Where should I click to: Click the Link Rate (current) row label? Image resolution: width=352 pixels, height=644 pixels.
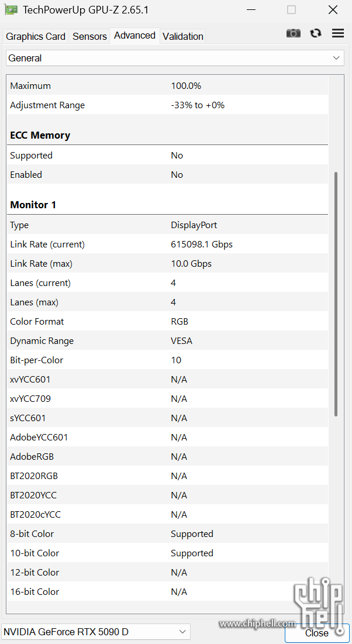tap(47, 244)
